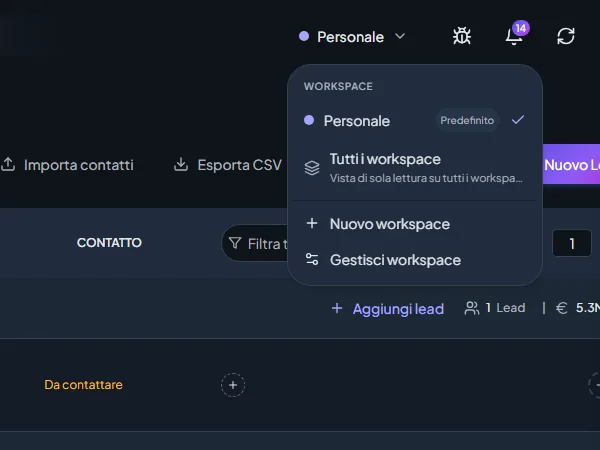Choose Tutti i workspace option

[x=414, y=168]
